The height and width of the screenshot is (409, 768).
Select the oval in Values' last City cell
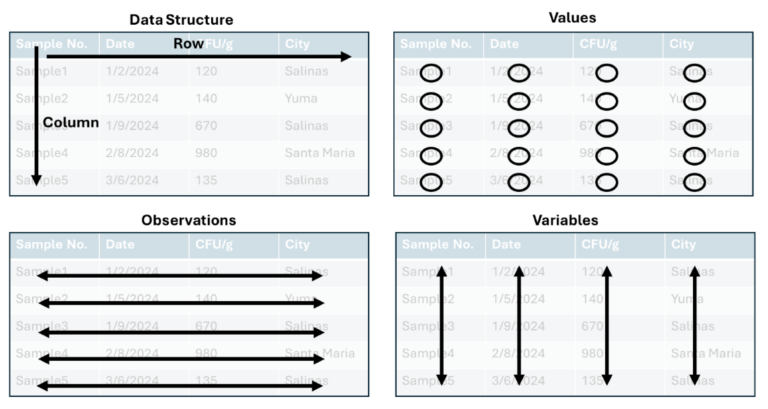697,182
